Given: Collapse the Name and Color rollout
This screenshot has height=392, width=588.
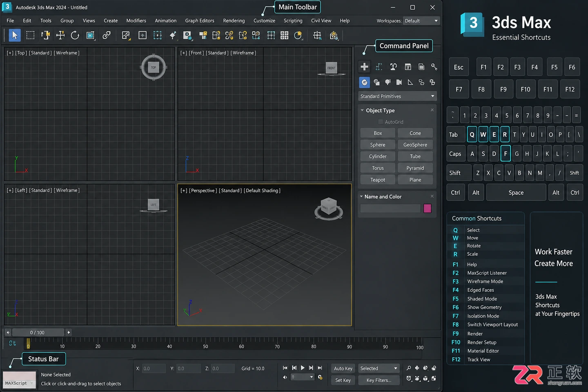Looking at the screenshot, I should [x=361, y=196].
